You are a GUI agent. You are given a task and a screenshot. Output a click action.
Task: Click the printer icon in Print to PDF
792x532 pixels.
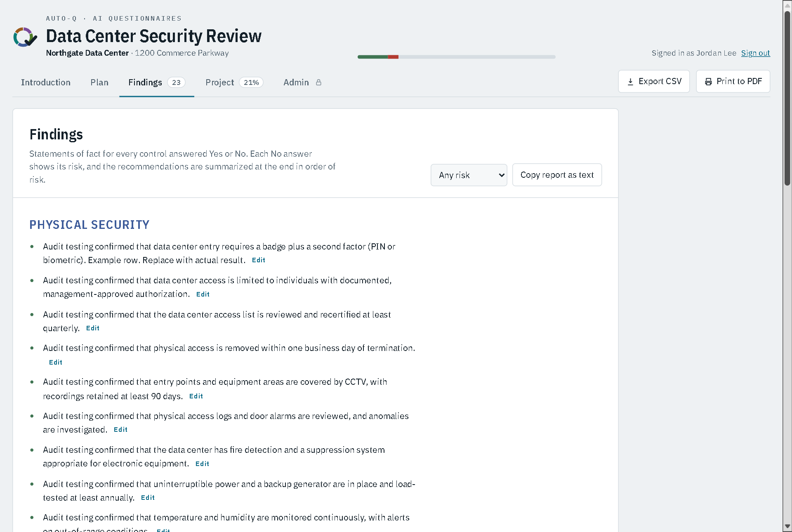click(708, 82)
